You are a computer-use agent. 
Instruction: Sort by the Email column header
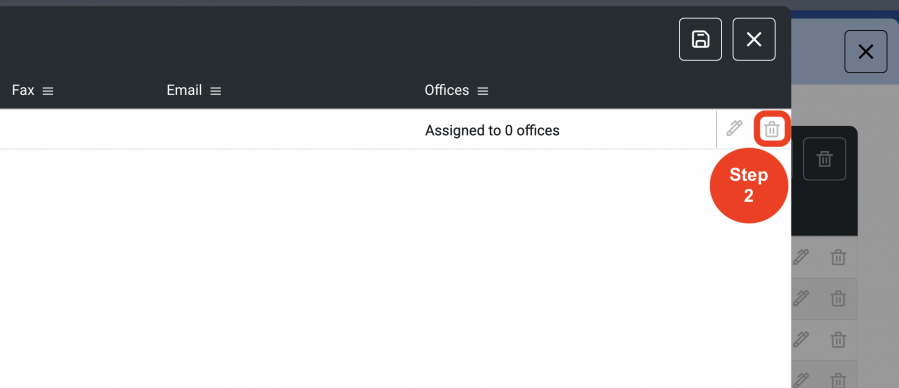pyautogui.click(x=184, y=91)
